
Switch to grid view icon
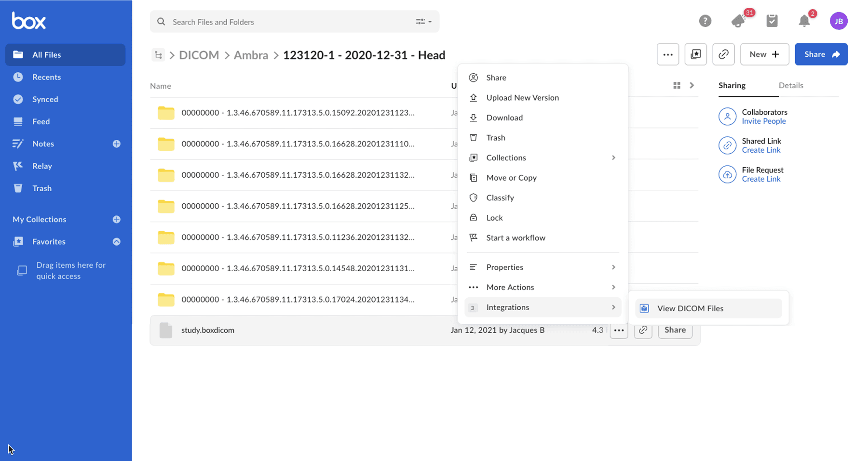click(x=677, y=85)
